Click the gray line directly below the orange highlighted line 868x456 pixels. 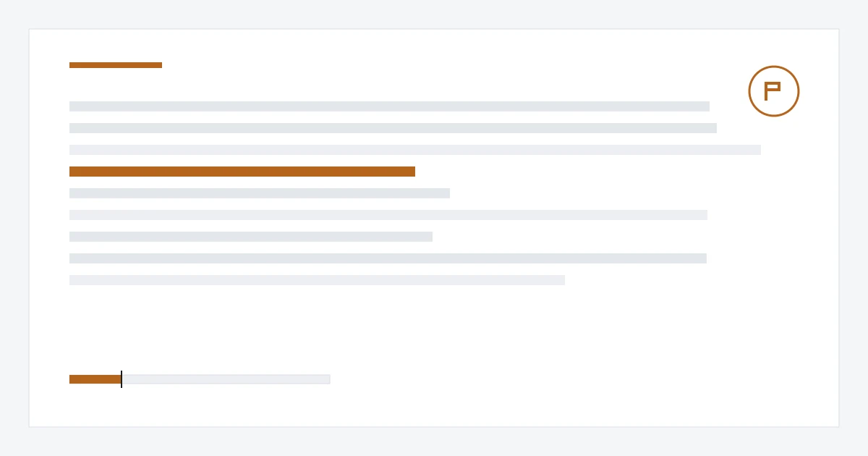point(260,193)
